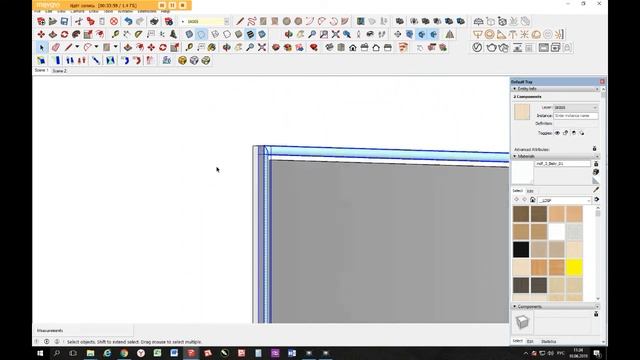This screenshot has width=640, height=360.
Task: Open the Shape tool dropdown arrow
Action: [x=116, y=47]
